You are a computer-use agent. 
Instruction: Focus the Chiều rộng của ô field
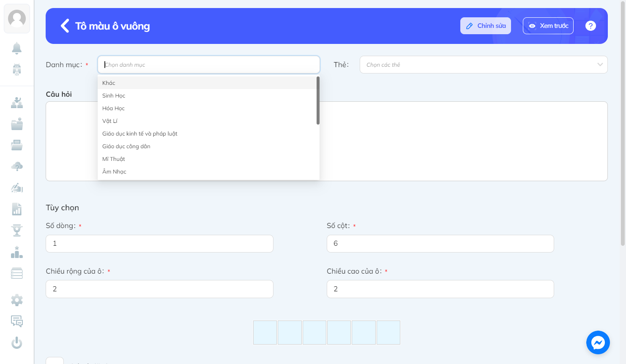pyautogui.click(x=159, y=289)
